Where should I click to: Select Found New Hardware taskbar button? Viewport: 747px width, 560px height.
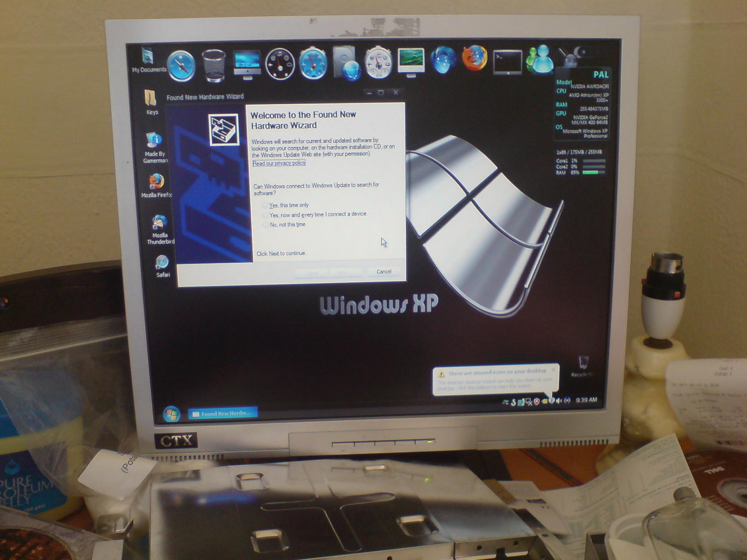pyautogui.click(x=223, y=414)
